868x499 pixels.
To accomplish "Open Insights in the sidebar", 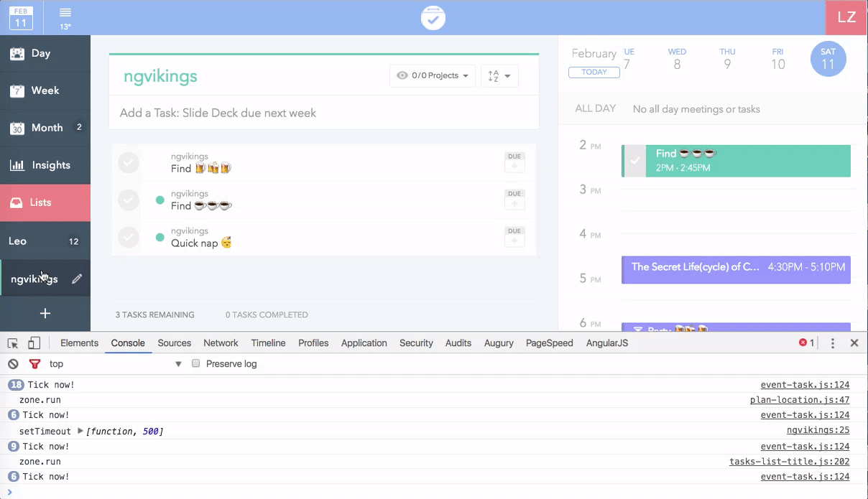I will tap(45, 165).
